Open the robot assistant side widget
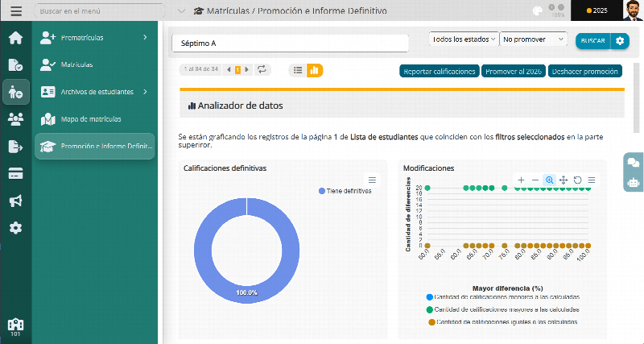Viewport: 644px width, 344px height. pos(634,182)
